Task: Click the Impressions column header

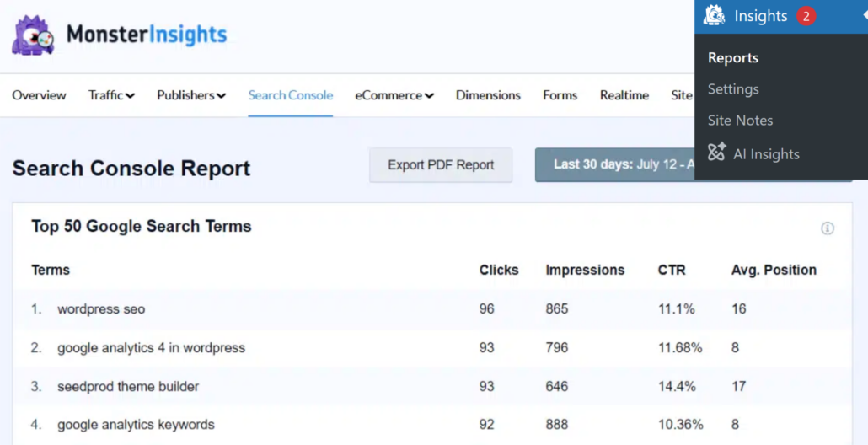Action: [x=585, y=270]
